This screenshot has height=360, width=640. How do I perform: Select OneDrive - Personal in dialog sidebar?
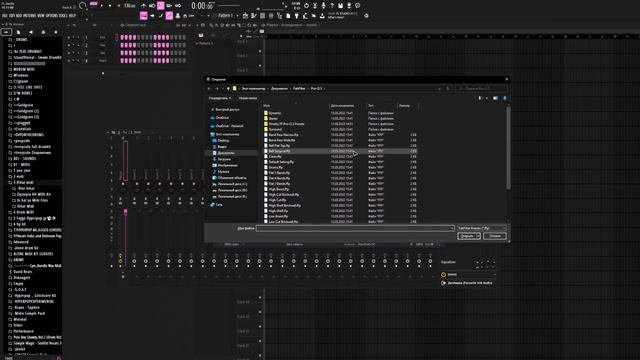229,126
